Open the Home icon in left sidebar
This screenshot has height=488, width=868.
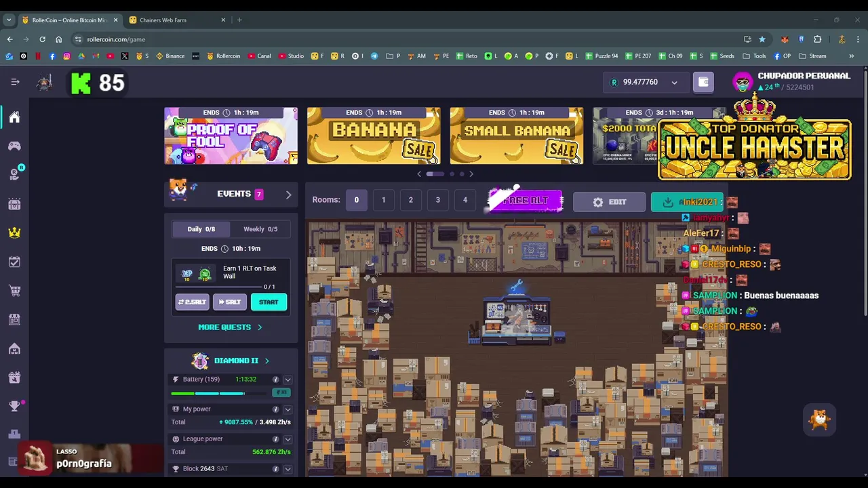coord(14,117)
